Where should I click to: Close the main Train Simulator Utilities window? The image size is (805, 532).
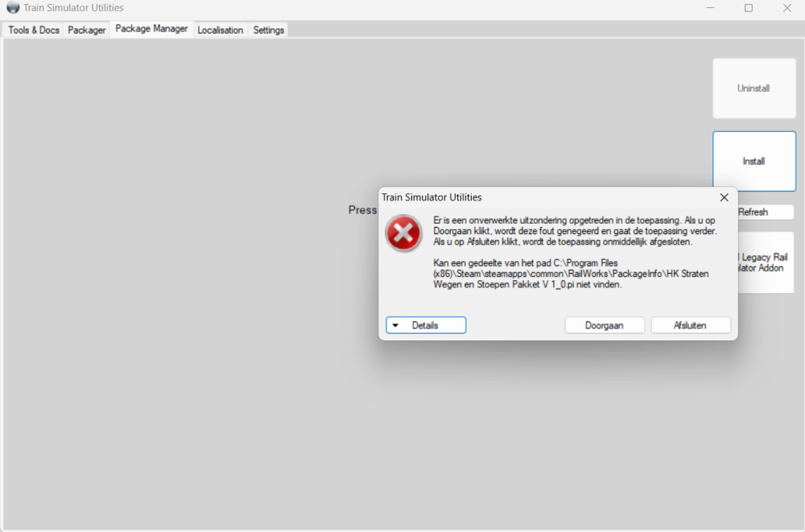pyautogui.click(x=786, y=8)
